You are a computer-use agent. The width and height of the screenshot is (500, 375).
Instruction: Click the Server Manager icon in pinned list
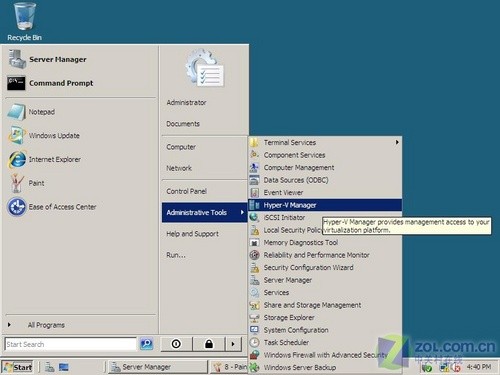pyautogui.click(x=17, y=59)
